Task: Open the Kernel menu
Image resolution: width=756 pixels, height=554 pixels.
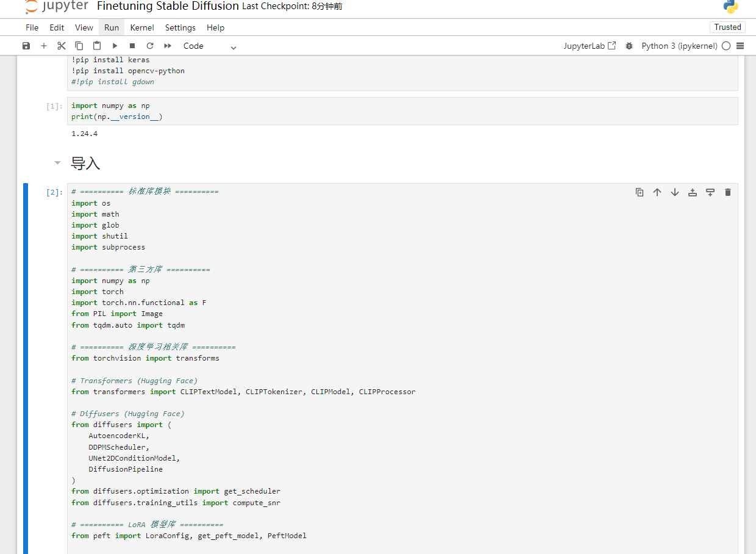Action: click(142, 27)
